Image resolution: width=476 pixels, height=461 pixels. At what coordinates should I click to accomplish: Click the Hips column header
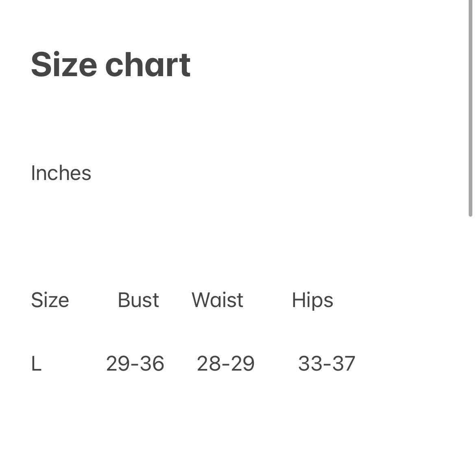312,301
